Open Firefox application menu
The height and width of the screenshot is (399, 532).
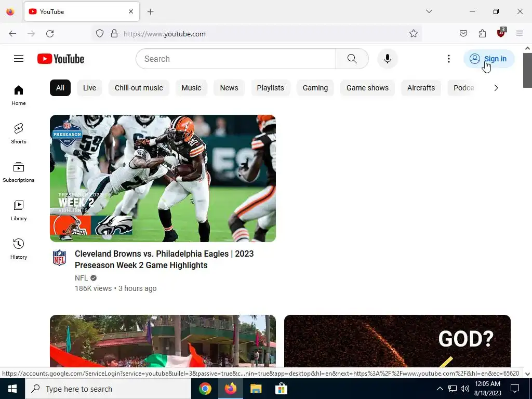point(520,34)
